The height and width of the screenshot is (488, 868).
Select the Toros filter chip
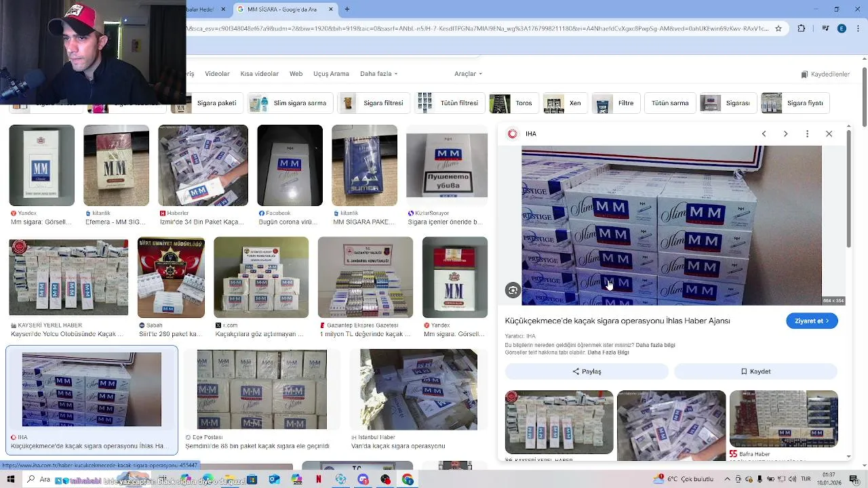click(513, 103)
